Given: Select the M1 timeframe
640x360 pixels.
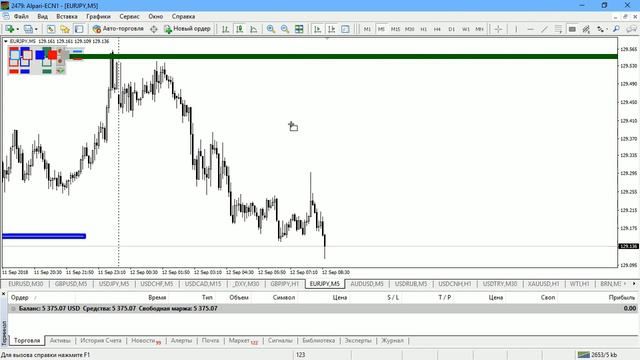Looking at the screenshot, I should pos(367,29).
